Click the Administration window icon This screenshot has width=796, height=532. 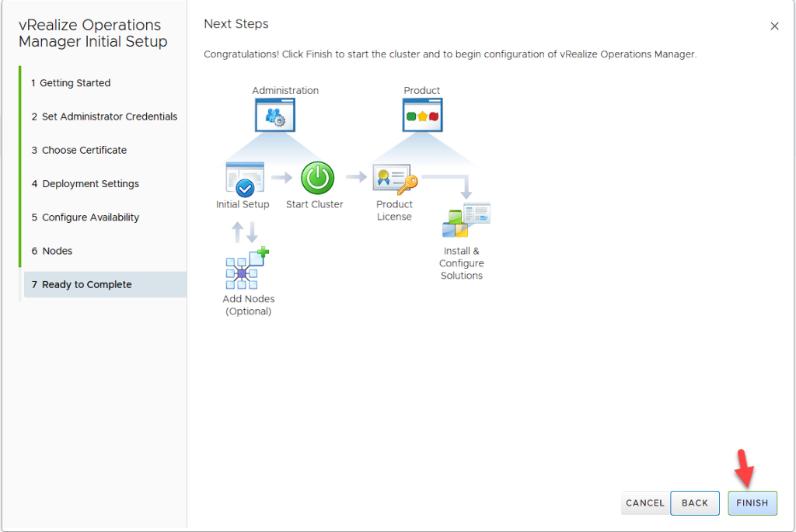275,115
